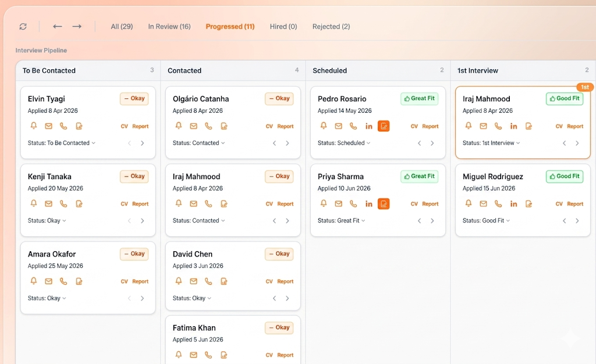The width and height of the screenshot is (596, 364).
Task: Move Elvin Tyagi to the next stage with the right arrow
Action: 142,143
